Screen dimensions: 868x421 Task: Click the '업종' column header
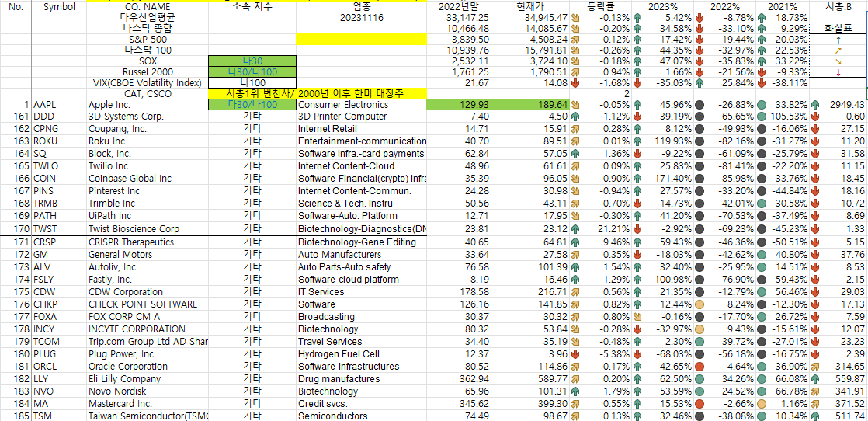coord(362,7)
